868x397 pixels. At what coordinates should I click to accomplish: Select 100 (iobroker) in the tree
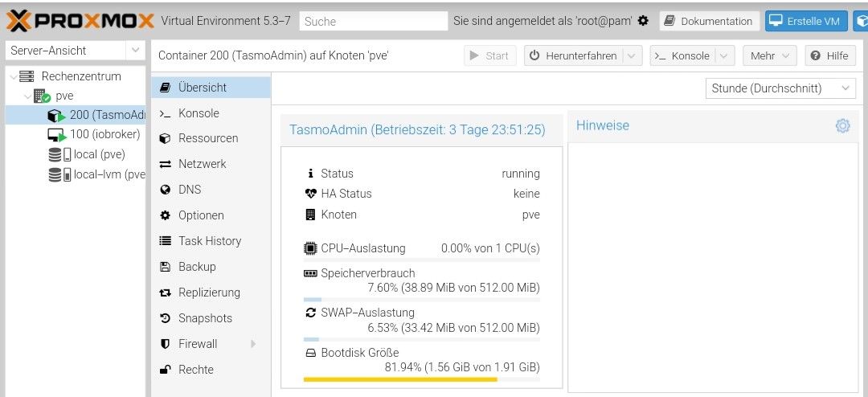tap(76, 134)
